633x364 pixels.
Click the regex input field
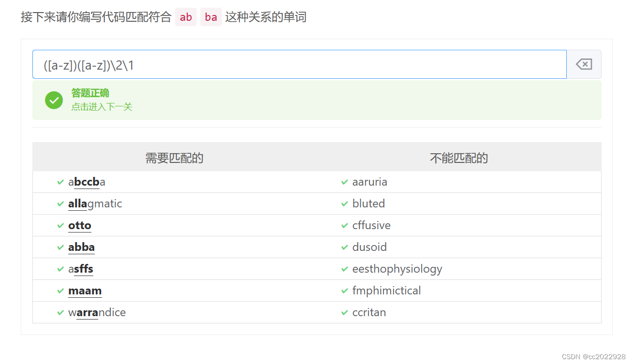pos(299,64)
